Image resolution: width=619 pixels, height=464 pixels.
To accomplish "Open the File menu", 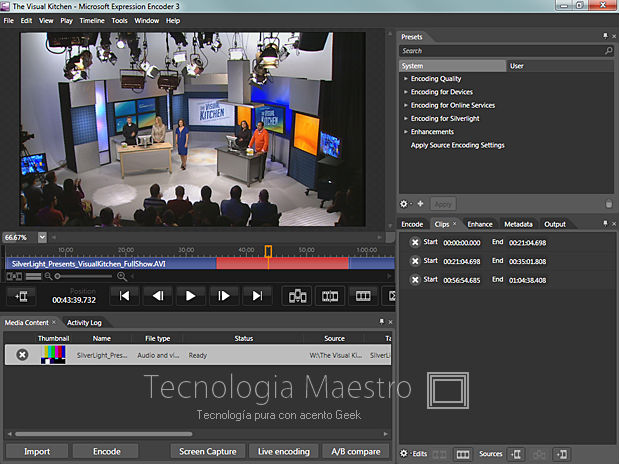I will coord(9,21).
